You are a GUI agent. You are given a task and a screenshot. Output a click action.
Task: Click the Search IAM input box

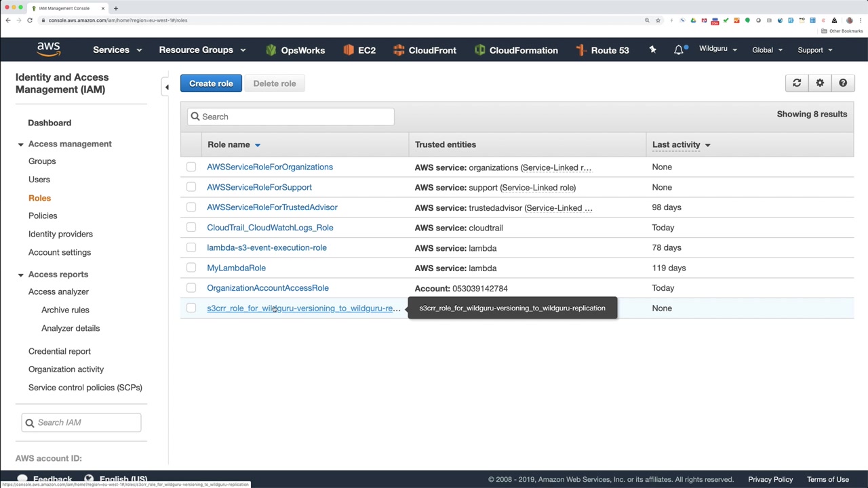(x=81, y=422)
